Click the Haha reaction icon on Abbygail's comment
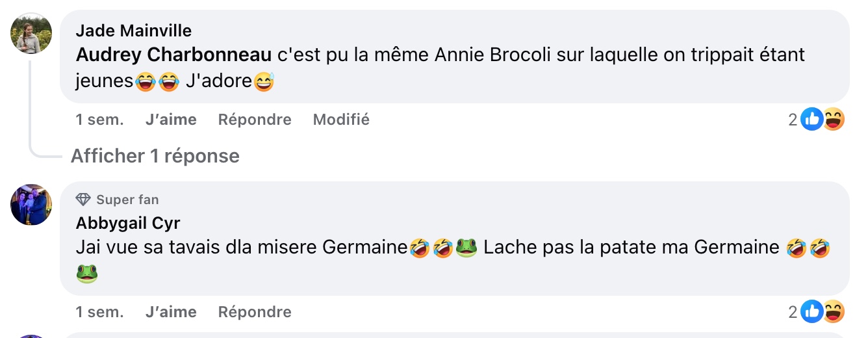Image resolution: width=868 pixels, height=338 pixels. point(834,312)
